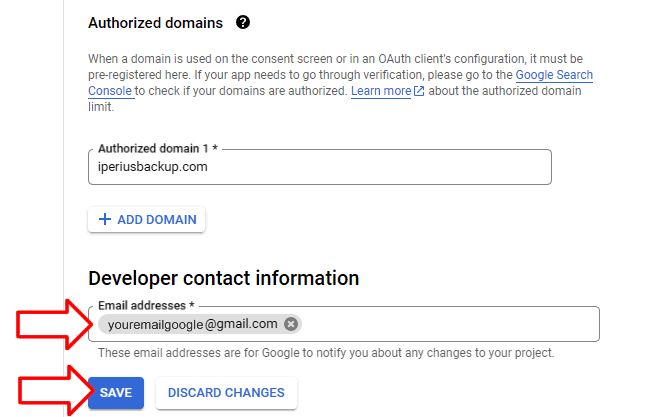Click the red arrow pointing at Save
The image size is (656, 417).
tap(56, 392)
